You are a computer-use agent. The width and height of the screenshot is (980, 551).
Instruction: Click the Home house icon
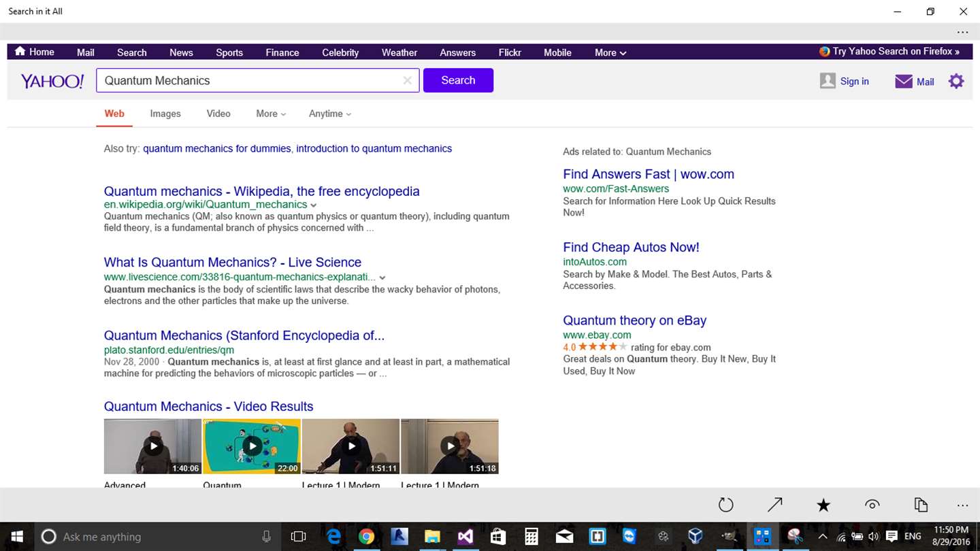[x=20, y=52]
